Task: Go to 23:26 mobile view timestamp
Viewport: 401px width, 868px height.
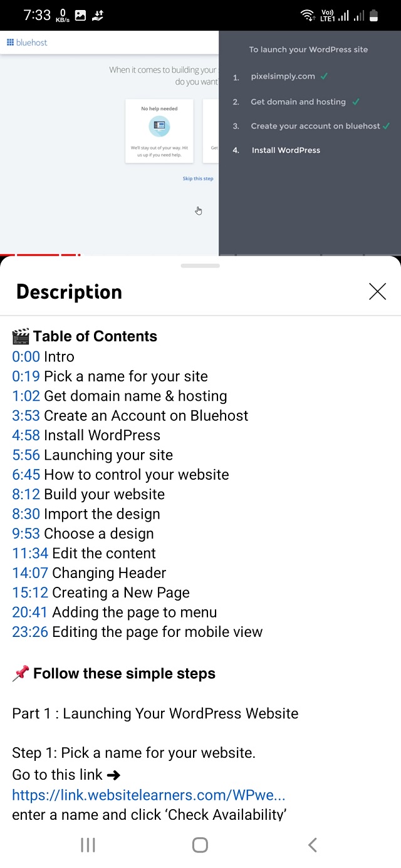Action: point(29,632)
